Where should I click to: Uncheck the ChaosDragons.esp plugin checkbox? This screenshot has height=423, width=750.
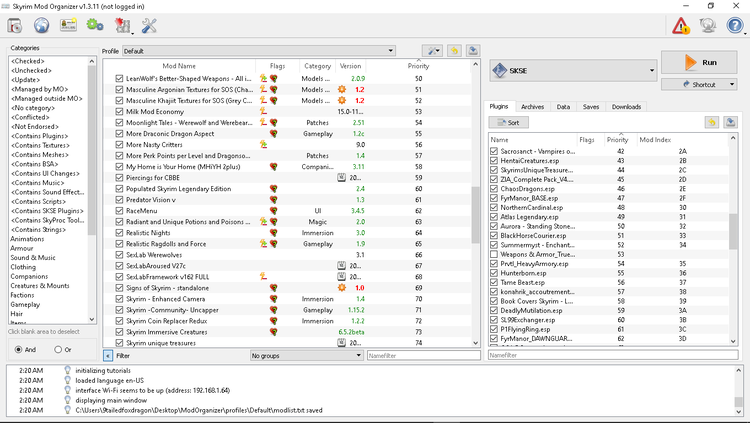[x=494, y=189]
